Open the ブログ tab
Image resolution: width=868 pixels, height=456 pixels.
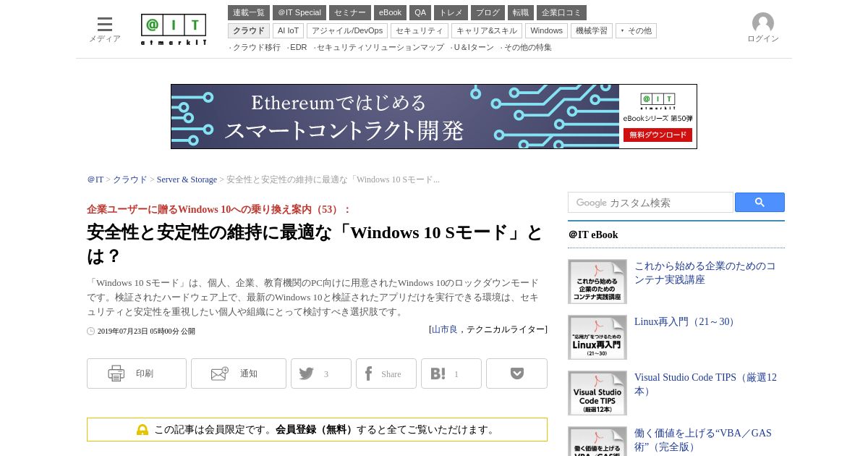(488, 12)
